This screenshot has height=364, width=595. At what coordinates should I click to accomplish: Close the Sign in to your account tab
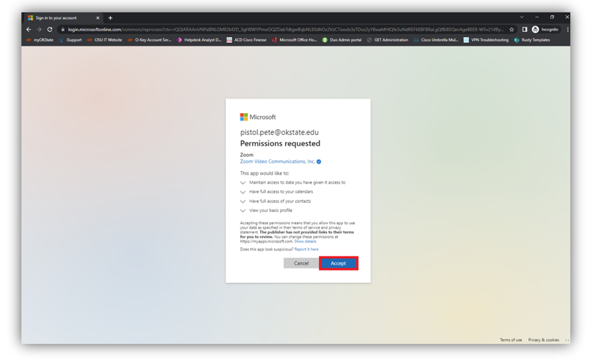coord(97,18)
